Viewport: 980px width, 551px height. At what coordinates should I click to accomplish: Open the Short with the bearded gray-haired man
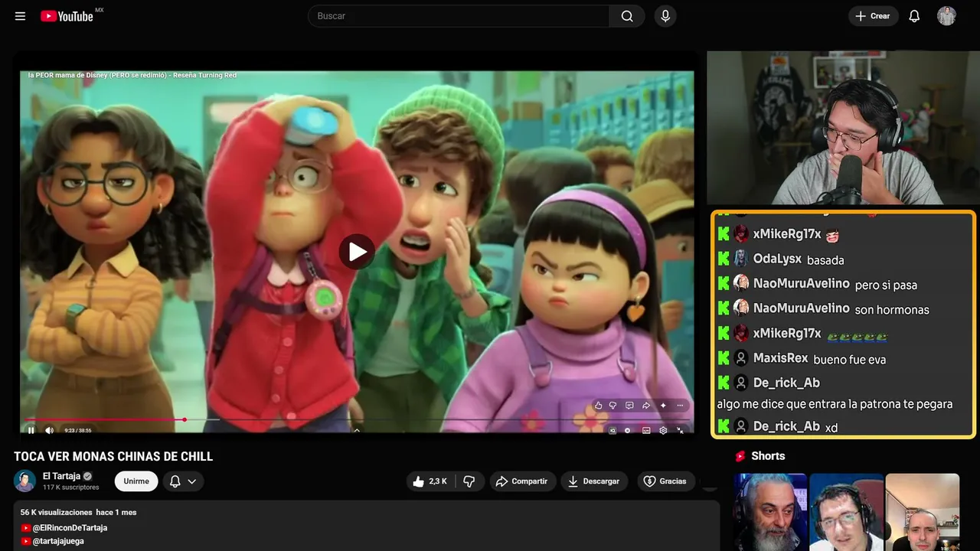[x=770, y=512]
